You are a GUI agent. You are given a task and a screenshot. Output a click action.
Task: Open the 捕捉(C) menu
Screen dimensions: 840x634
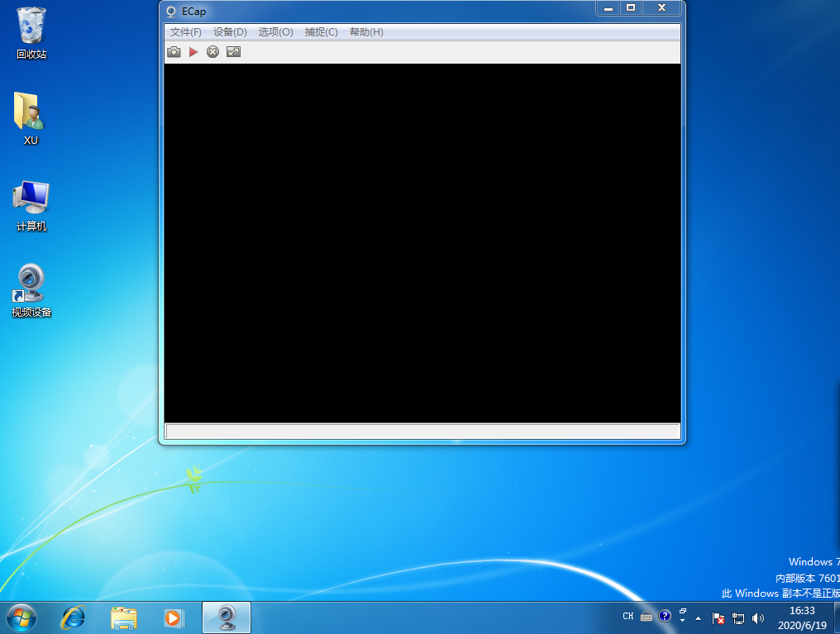[321, 32]
